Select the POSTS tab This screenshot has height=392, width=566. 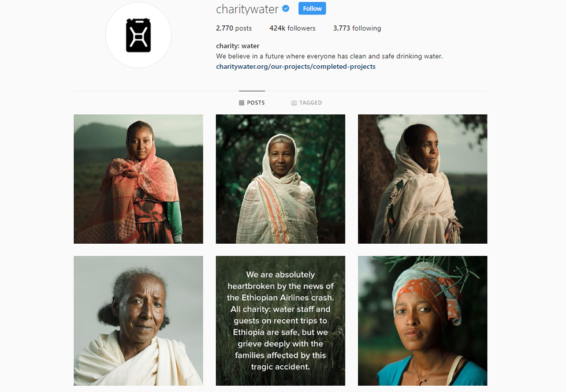tap(252, 103)
